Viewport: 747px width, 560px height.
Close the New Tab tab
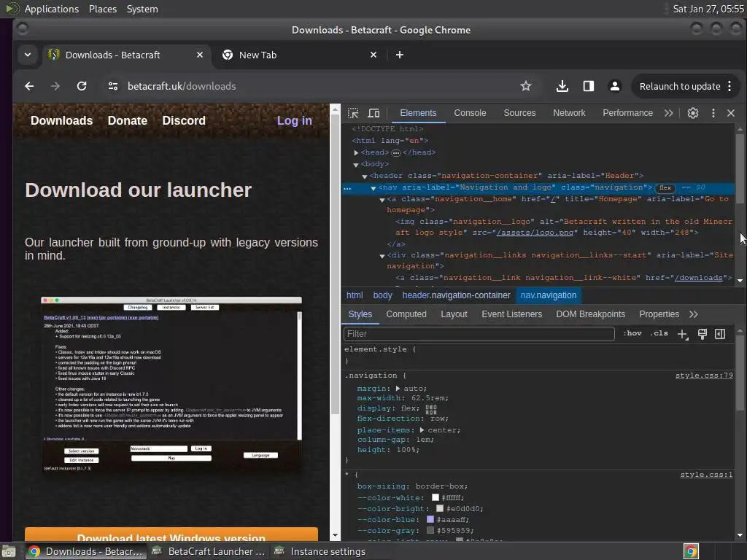[x=373, y=55]
